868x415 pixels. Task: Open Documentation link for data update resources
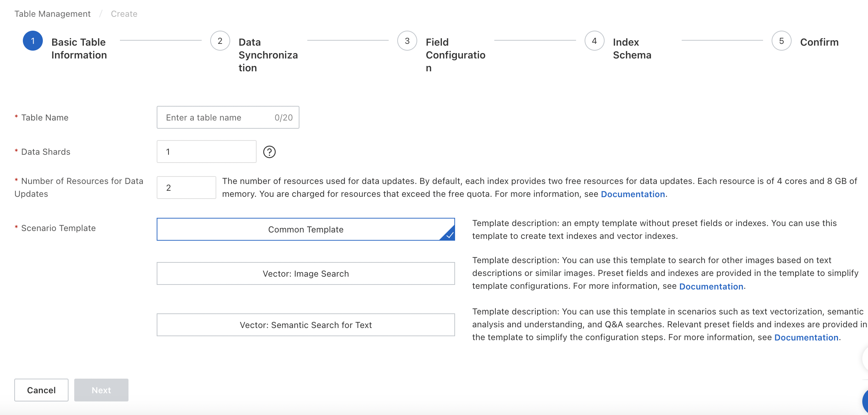[633, 194]
